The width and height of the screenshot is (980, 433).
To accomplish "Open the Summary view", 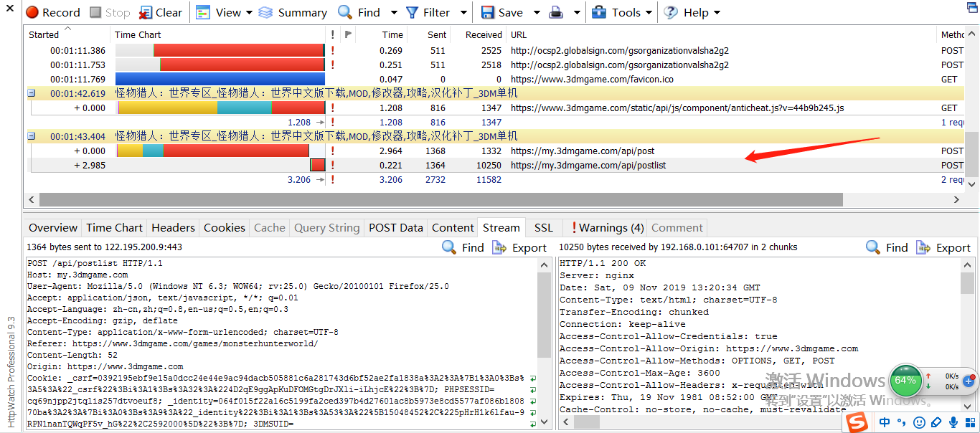I will point(293,12).
